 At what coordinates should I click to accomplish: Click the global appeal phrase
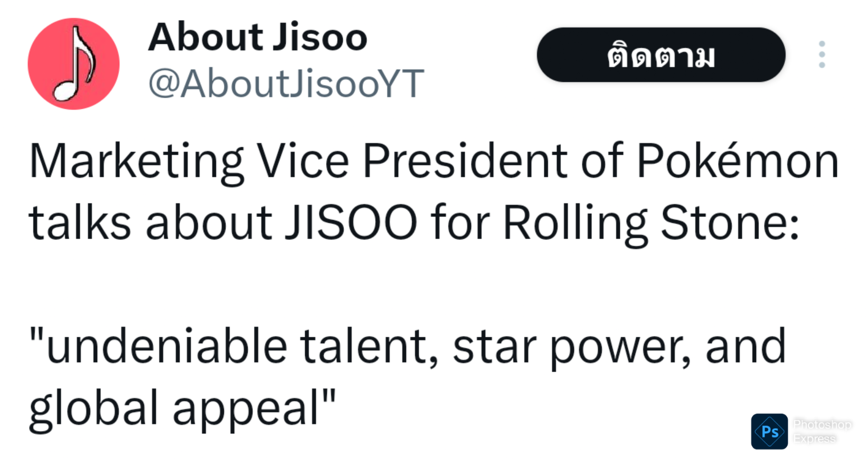tap(181, 408)
